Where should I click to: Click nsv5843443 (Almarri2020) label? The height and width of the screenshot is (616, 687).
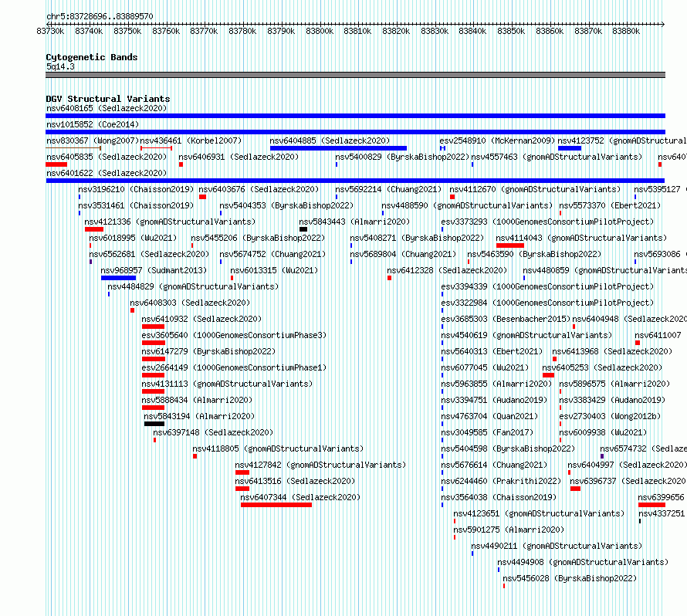[354, 222]
